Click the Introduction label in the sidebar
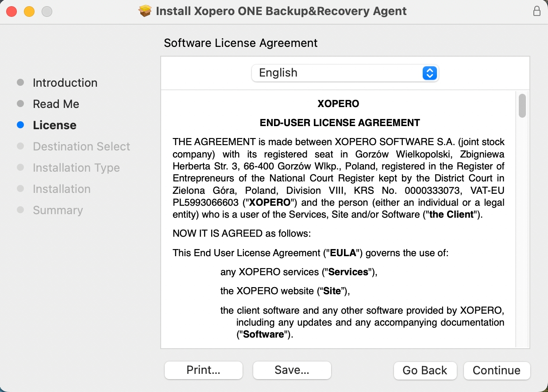This screenshot has height=392, width=548. (65, 82)
